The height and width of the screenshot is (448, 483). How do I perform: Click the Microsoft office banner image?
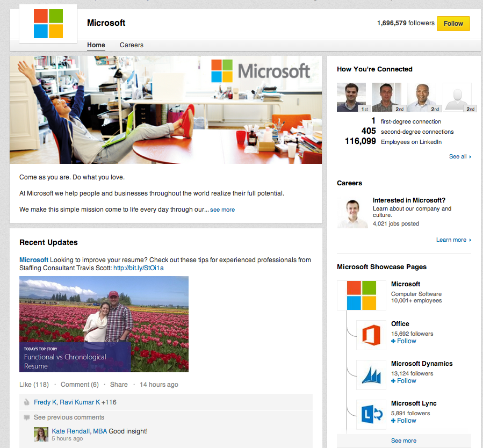[x=165, y=110]
